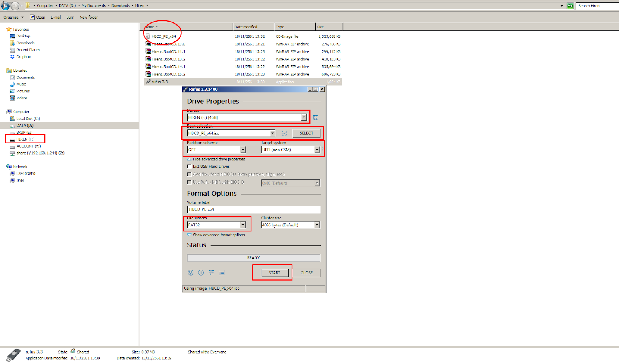Select the rufus-3.3 application file
619x364 pixels.
[243, 82]
